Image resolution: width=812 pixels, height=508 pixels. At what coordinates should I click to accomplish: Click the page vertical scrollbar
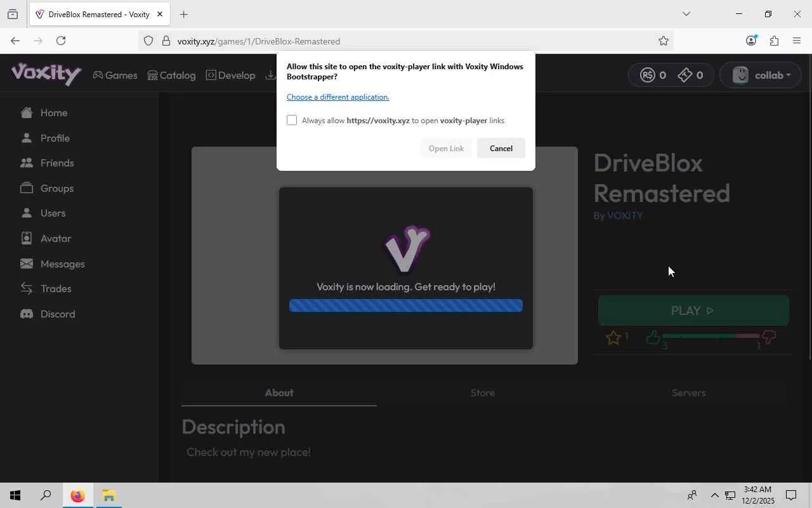click(809, 207)
